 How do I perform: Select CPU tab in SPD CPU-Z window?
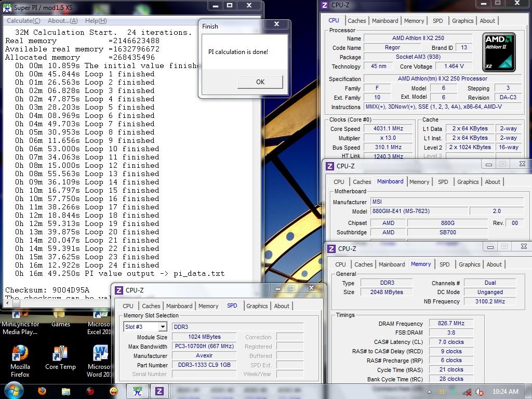pyautogui.click(x=128, y=306)
